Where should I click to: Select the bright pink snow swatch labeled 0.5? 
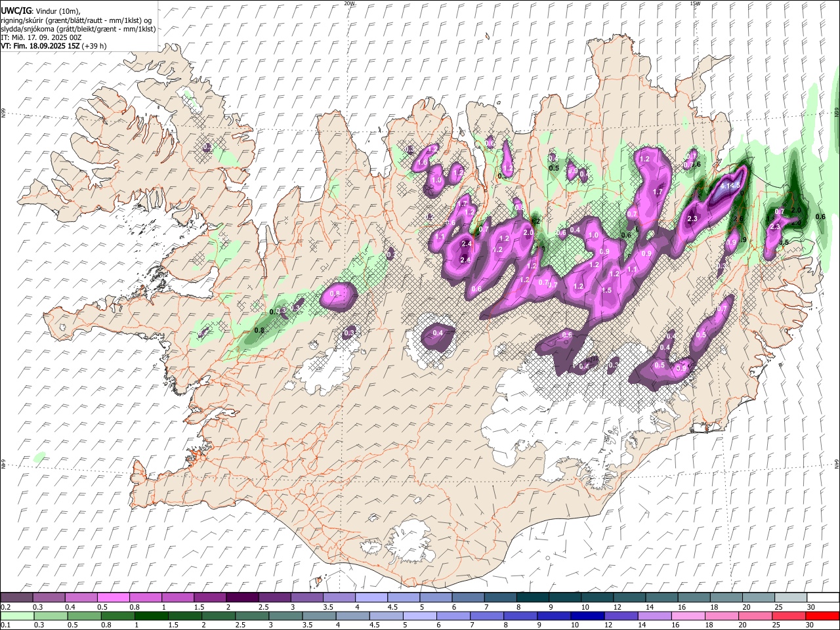[114, 598]
